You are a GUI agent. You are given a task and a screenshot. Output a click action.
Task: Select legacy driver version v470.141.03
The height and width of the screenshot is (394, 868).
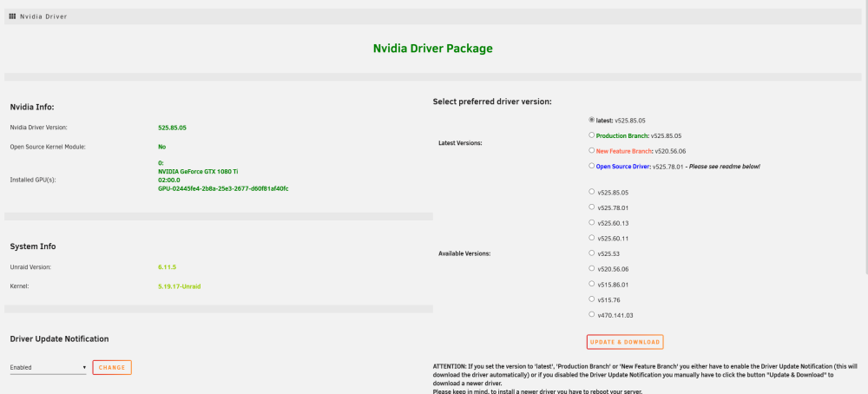[592, 314]
